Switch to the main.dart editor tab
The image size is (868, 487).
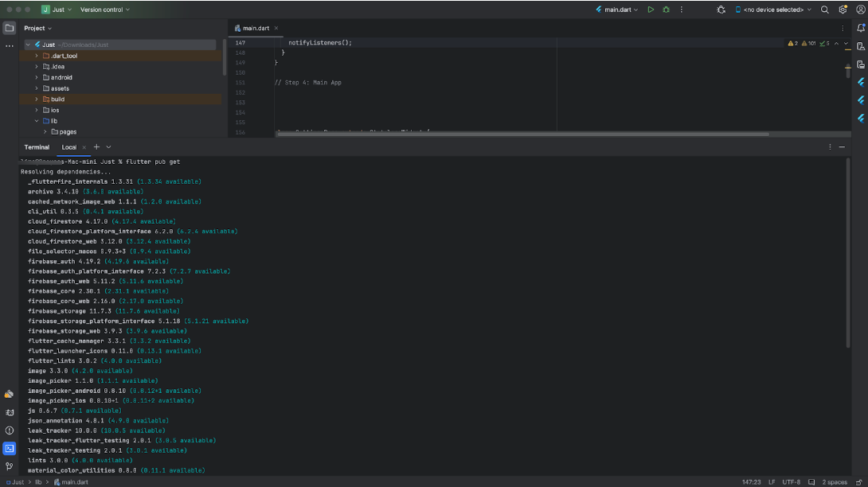(256, 28)
